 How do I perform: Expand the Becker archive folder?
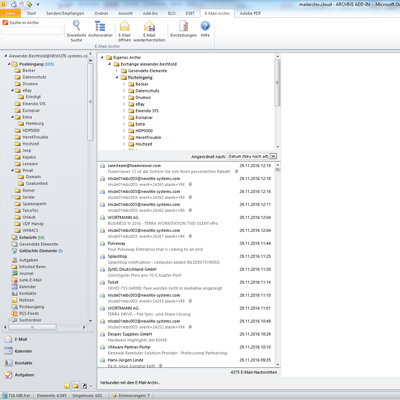[124, 84]
